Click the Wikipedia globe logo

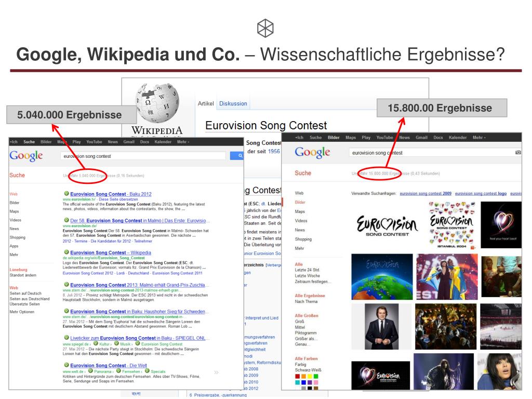[x=157, y=103]
